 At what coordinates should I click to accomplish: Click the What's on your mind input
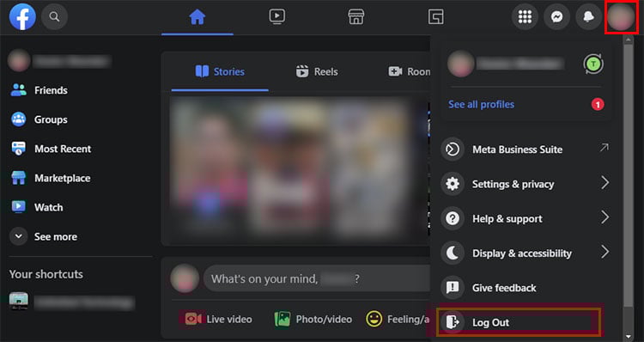(x=317, y=278)
